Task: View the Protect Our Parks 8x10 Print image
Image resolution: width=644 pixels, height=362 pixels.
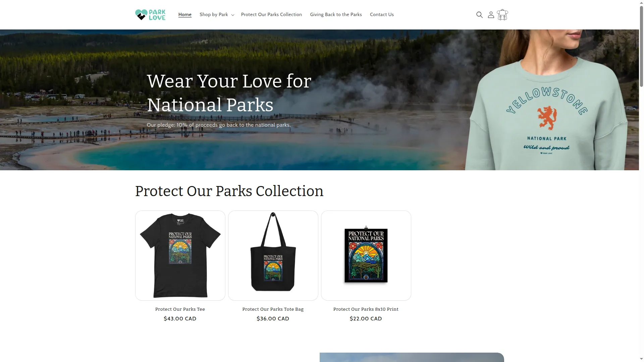Action: click(x=366, y=255)
